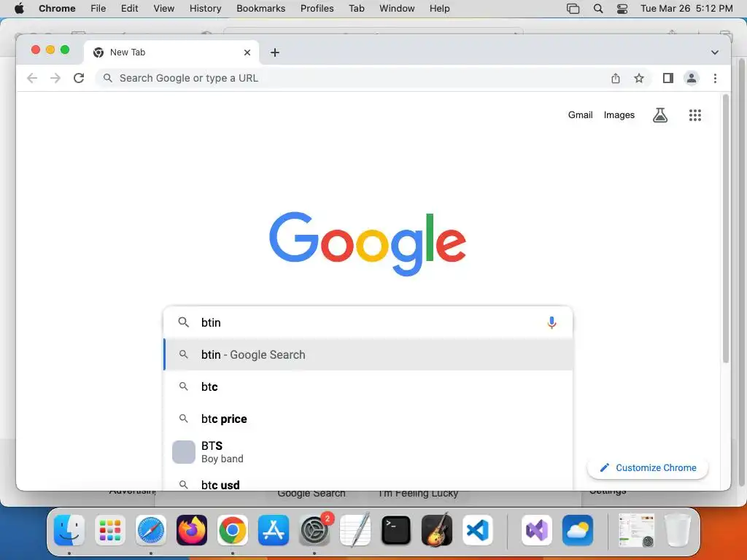The height and width of the screenshot is (560, 747).
Task: Open Chrome's three-dot menu
Action: [x=715, y=78]
